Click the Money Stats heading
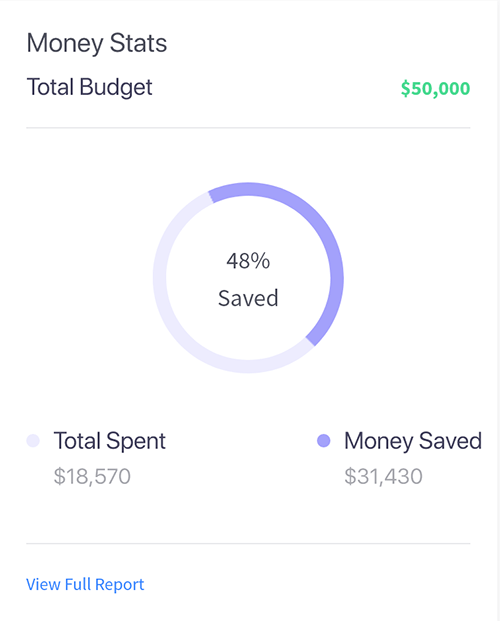The height and width of the screenshot is (621, 500). (97, 43)
